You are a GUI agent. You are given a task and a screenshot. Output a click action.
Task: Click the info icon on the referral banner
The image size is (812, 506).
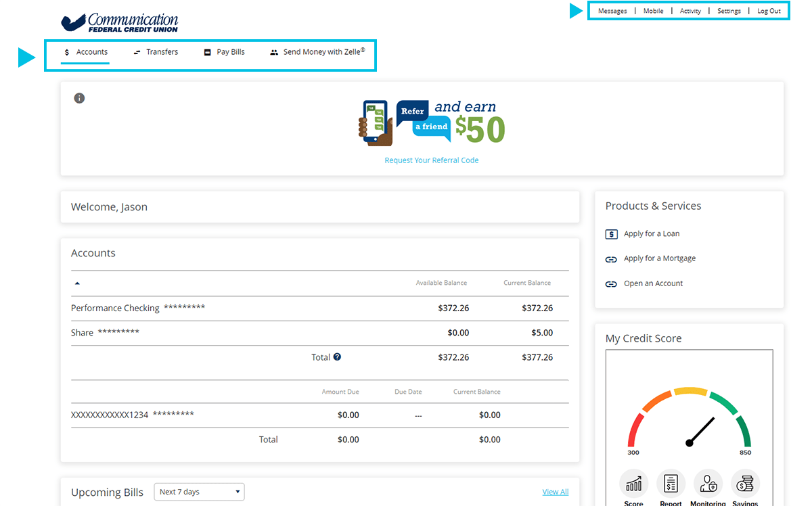(x=79, y=97)
